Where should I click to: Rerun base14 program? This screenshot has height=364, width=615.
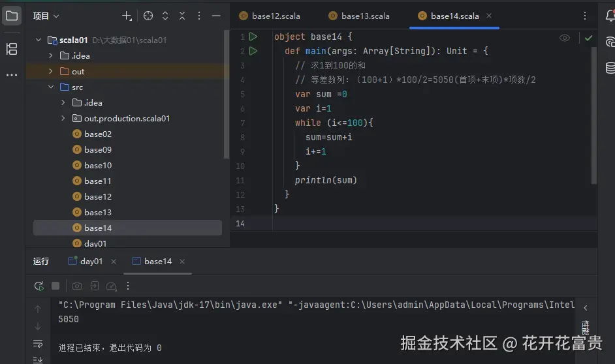pos(39,286)
